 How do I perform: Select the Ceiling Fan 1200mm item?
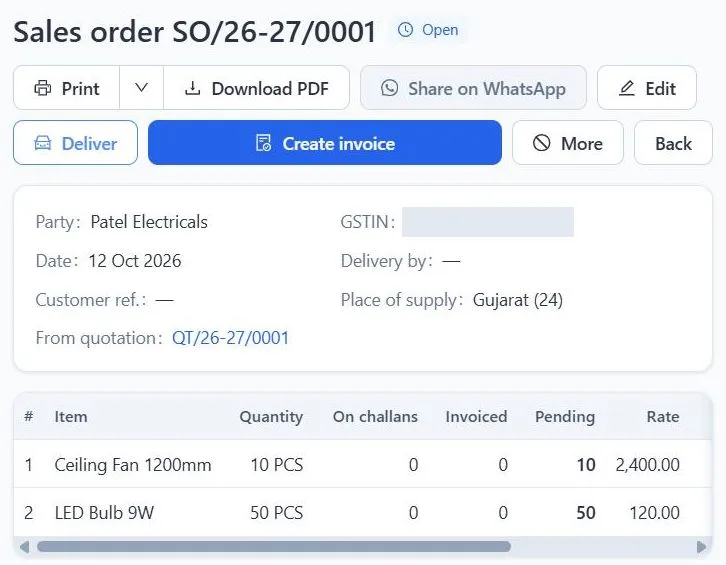pyautogui.click(x=133, y=465)
